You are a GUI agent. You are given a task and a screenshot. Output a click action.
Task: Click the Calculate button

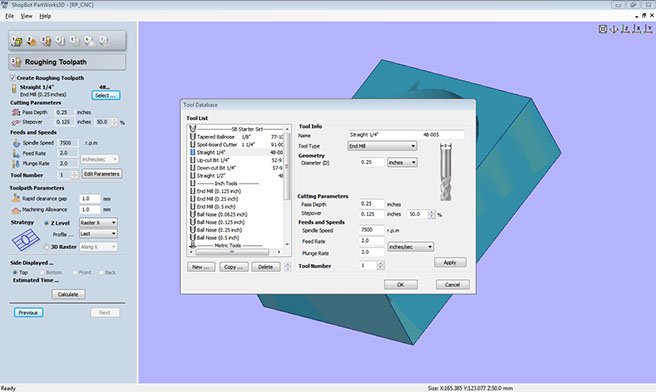68,294
